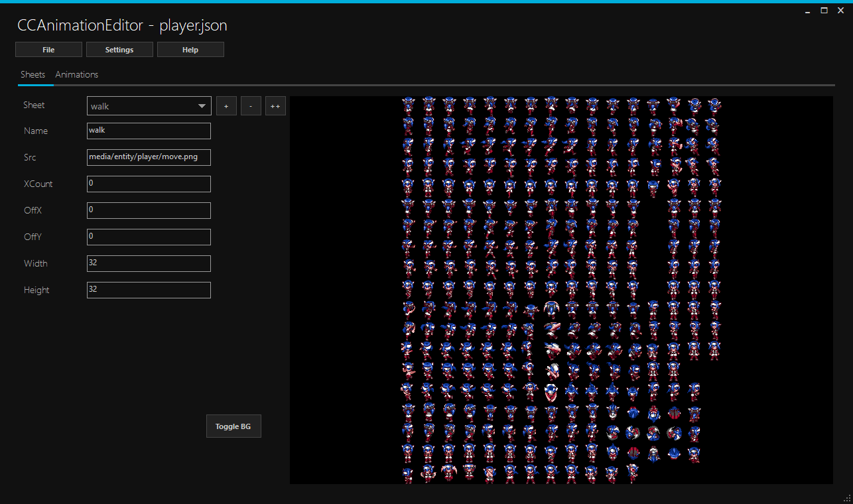Screen dimensions: 853x504
Task: Click the window resize grip in corner
Action: pyautogui.click(x=847, y=498)
